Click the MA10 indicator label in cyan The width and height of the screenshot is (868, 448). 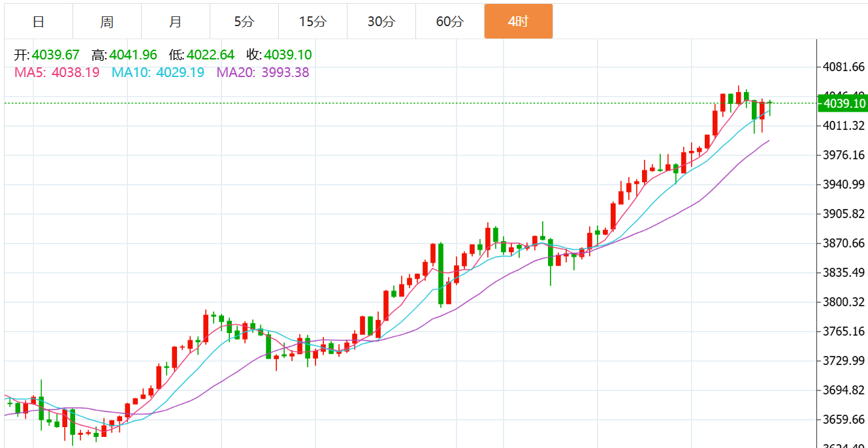point(158,72)
